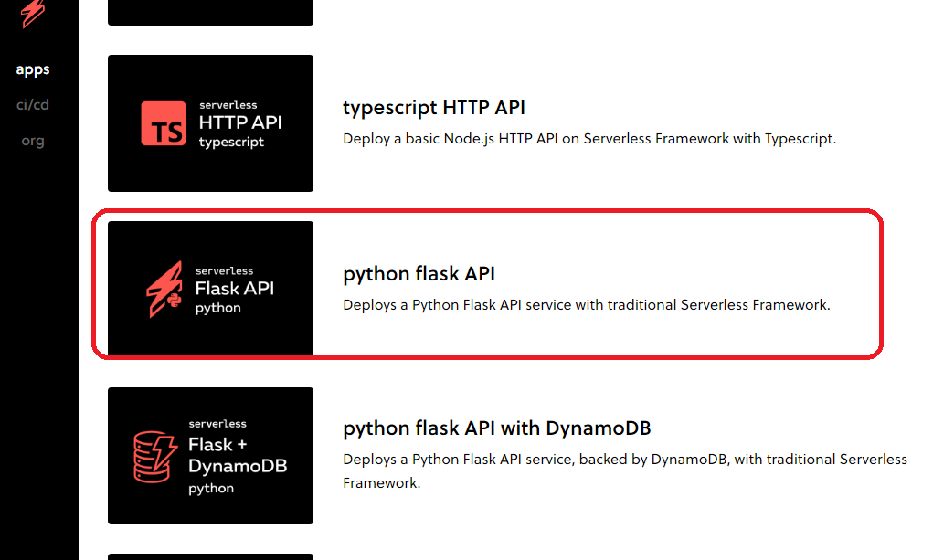933x560 pixels.
Task: Open the org section in sidebar
Action: coord(33,141)
